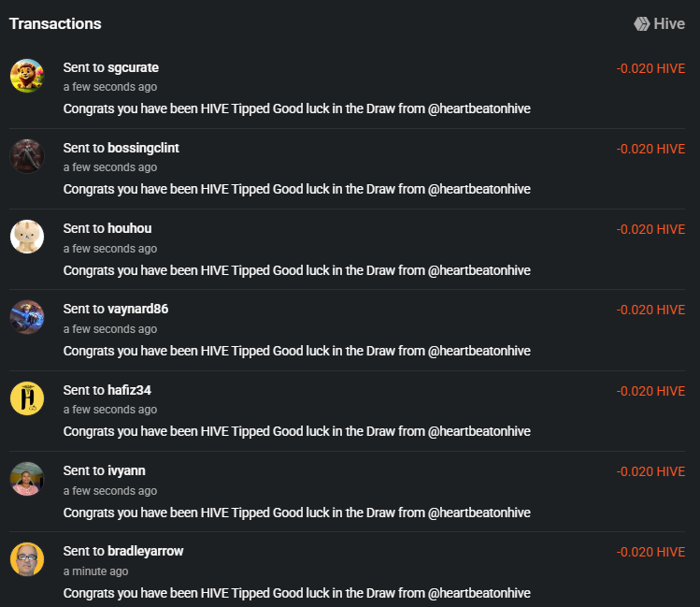Click the memo text of houhou transaction

pyautogui.click(x=297, y=270)
